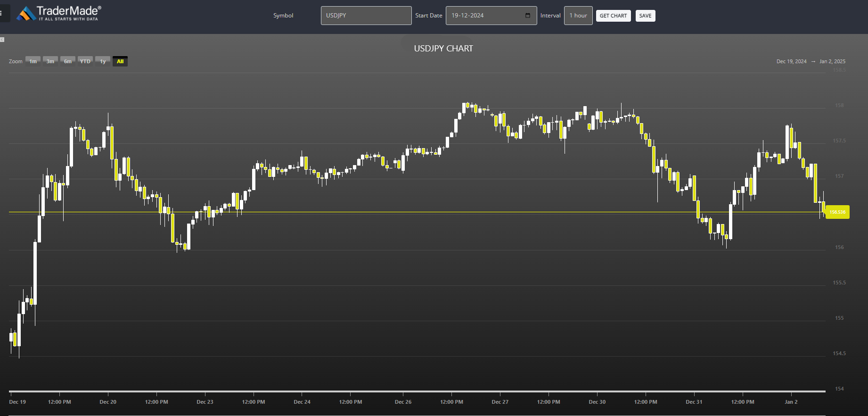Viewport: 868px width, 416px height.
Task: Click the 156 price axis label
Action: coord(839,247)
